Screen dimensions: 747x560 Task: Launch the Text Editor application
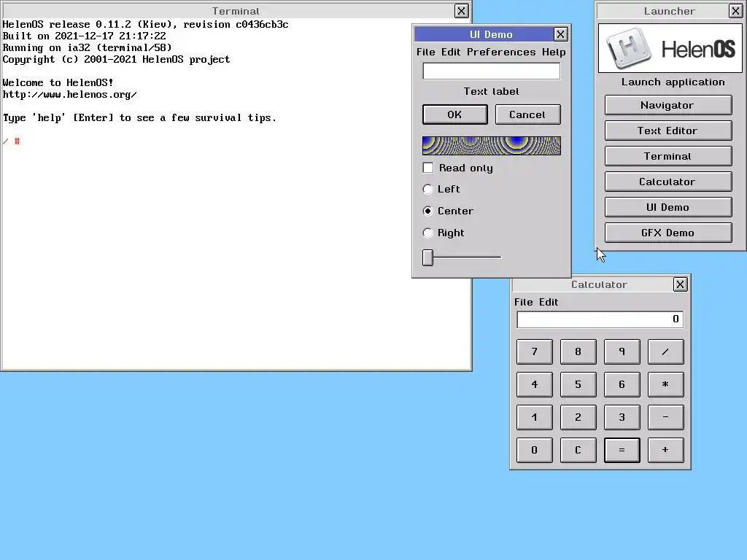pos(668,131)
